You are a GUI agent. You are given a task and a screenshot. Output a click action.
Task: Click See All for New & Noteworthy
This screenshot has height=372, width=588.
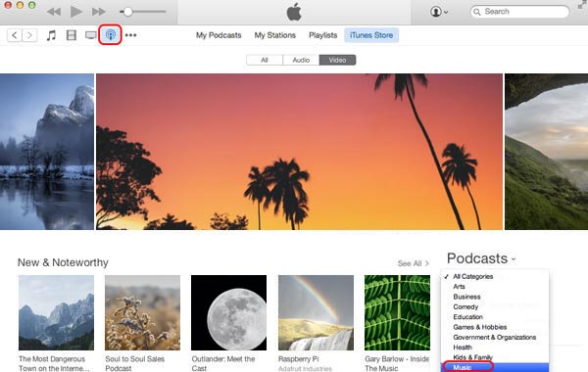413,263
